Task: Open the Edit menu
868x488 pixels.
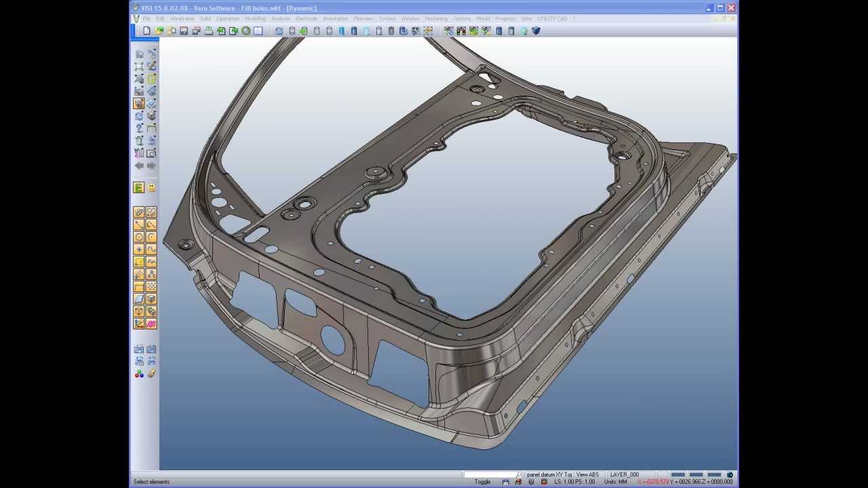Action: click(160, 19)
